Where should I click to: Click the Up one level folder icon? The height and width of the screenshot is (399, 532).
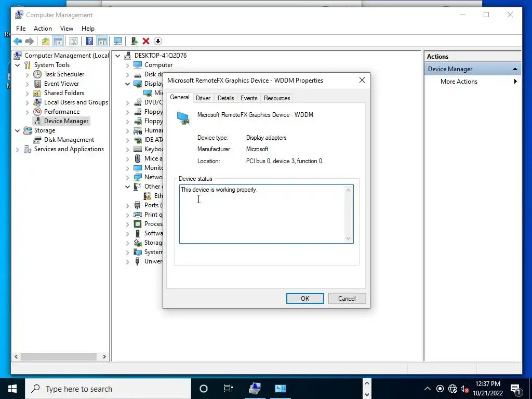(x=46, y=42)
